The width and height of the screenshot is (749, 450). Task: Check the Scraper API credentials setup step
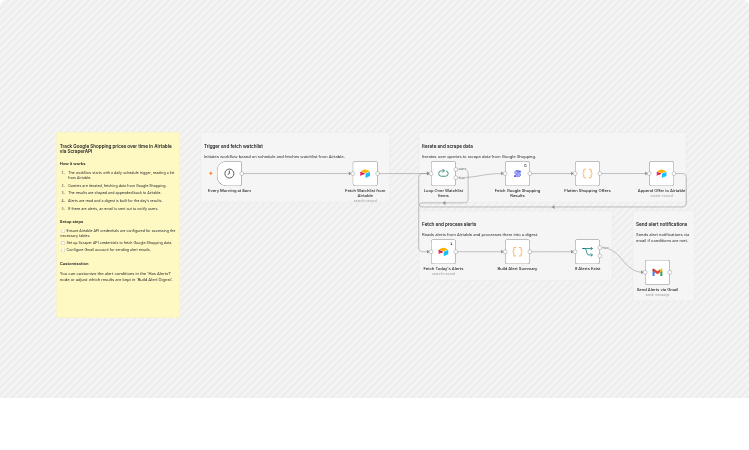click(63, 243)
